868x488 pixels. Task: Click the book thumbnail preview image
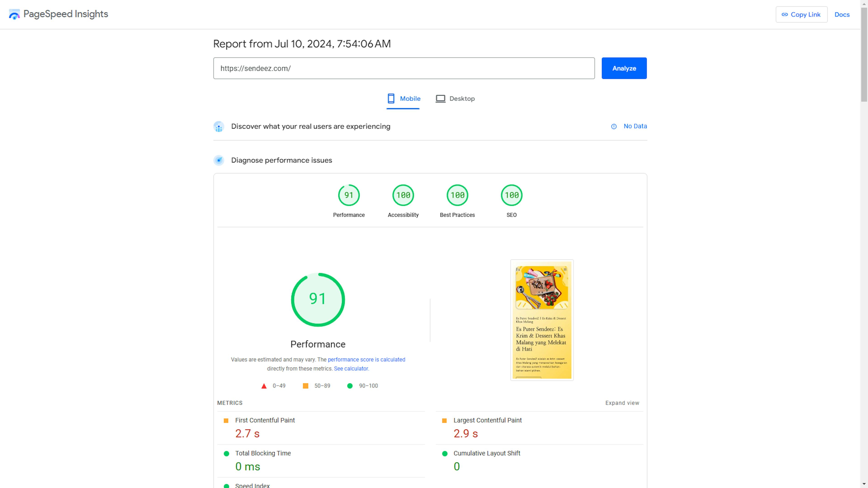pyautogui.click(x=541, y=320)
